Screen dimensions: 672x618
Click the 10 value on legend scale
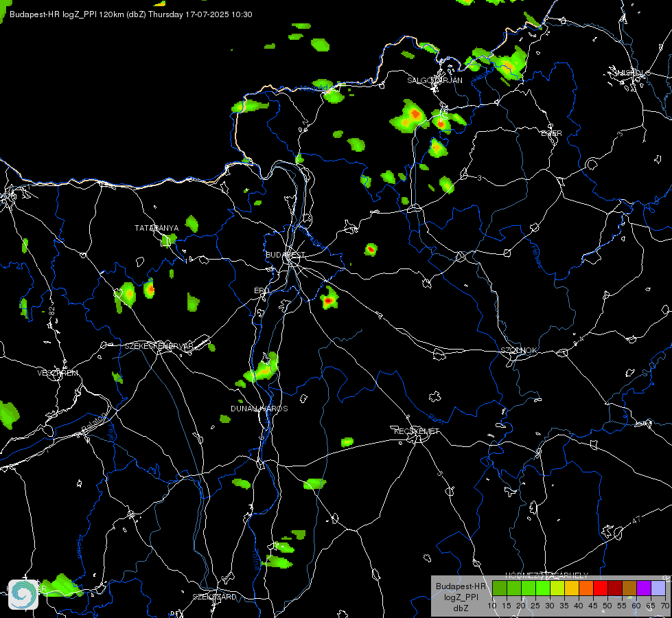tap(492, 606)
